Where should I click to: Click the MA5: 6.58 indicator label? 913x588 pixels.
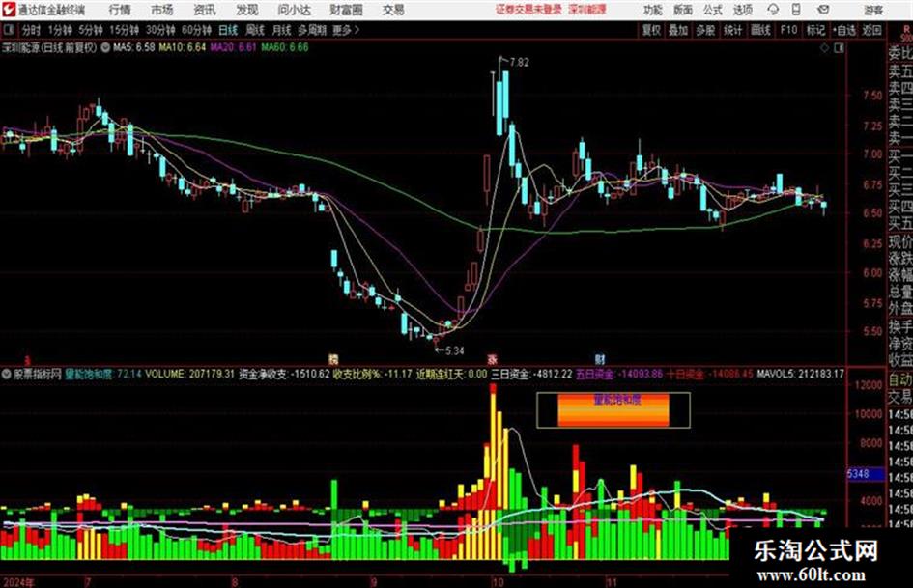(134, 47)
